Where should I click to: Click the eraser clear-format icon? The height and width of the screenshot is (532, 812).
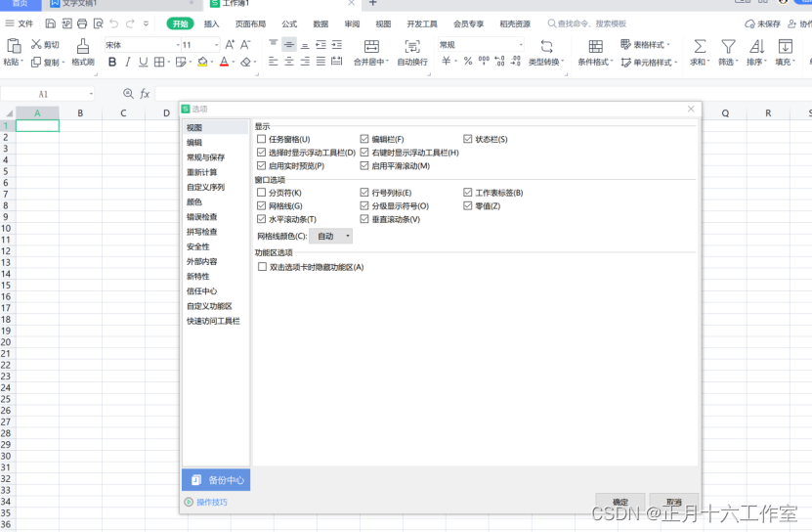[246, 63]
